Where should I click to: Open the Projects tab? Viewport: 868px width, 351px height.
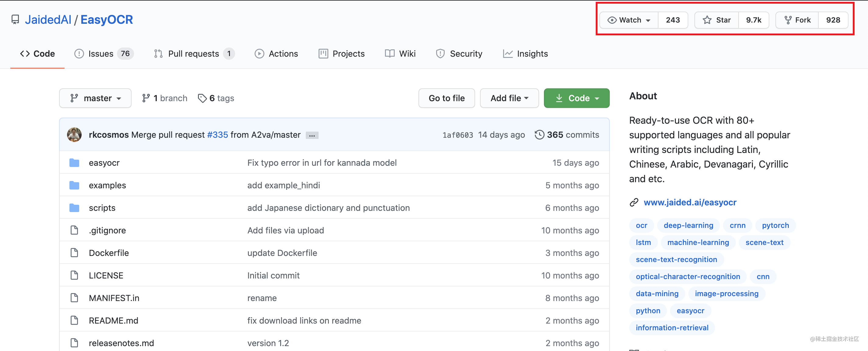(x=341, y=54)
